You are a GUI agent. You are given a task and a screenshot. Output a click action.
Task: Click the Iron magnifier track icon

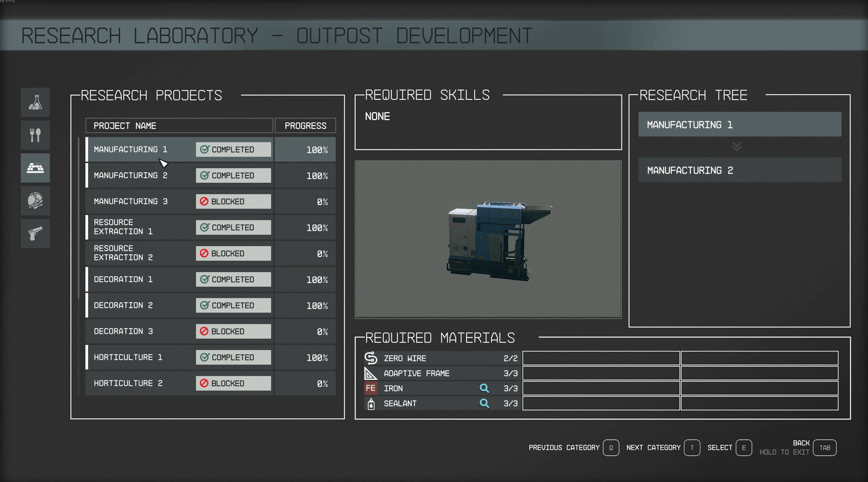pos(484,388)
